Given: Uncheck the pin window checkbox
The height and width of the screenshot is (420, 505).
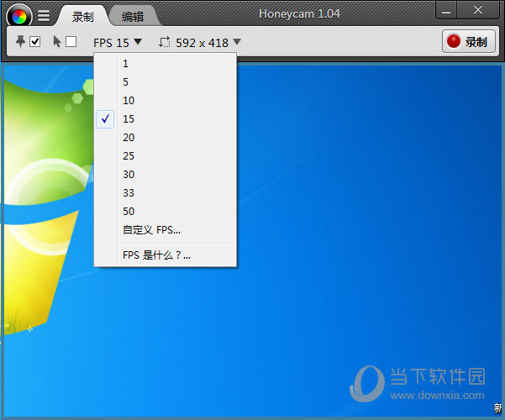Looking at the screenshot, I should coord(34,41).
